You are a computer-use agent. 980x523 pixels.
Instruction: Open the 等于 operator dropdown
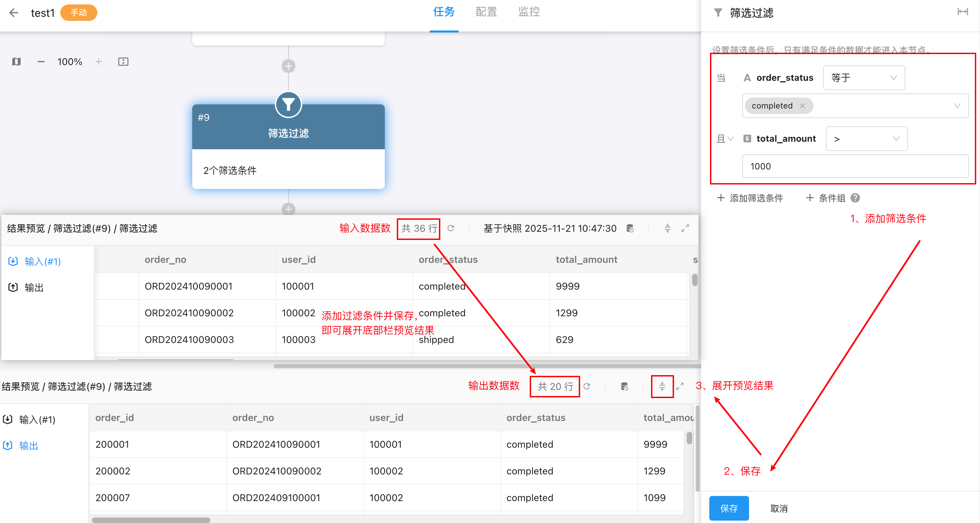863,78
